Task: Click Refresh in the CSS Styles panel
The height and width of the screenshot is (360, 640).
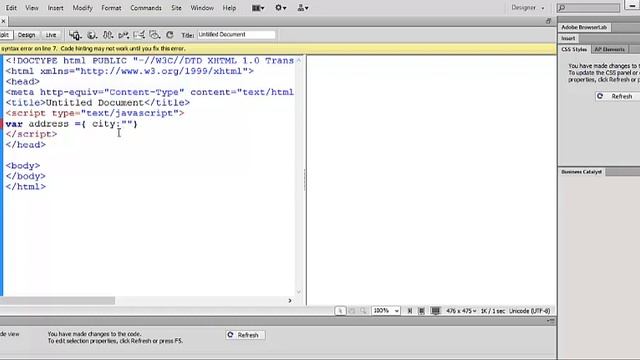Action: [617, 96]
